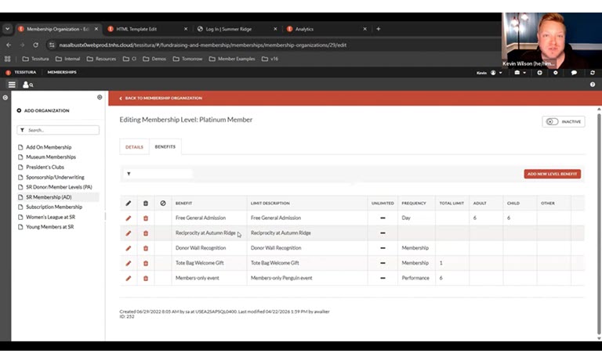The image size is (602, 364).
Task: Open the chat bubble icon in header
Action: [x=574, y=73]
